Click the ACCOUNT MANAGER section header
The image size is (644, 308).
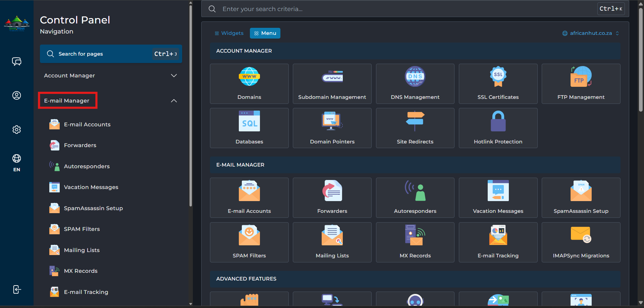click(415, 51)
